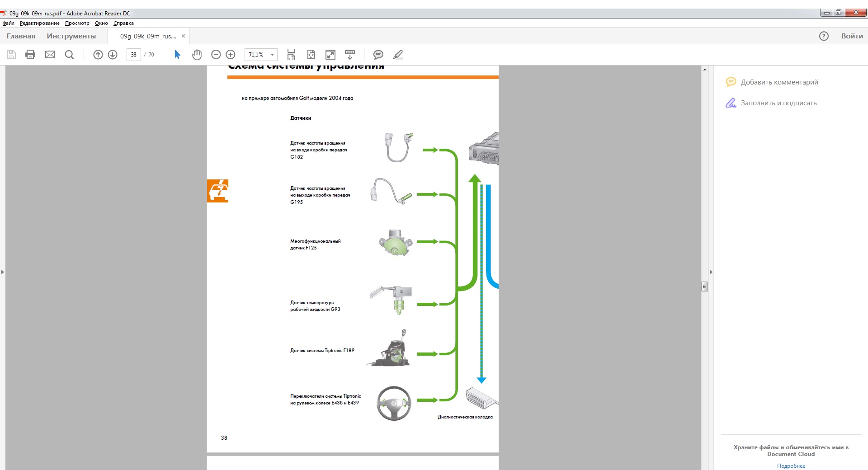Image resolution: width=868 pixels, height=470 pixels.
Task: Close the 09g_09k_09m_rus document tab
Action: click(183, 36)
